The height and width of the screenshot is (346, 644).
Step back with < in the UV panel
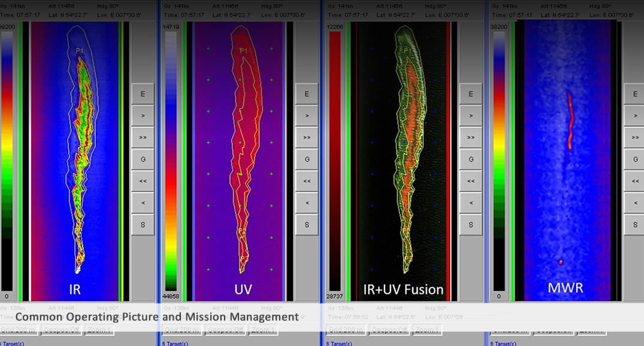coord(306,203)
